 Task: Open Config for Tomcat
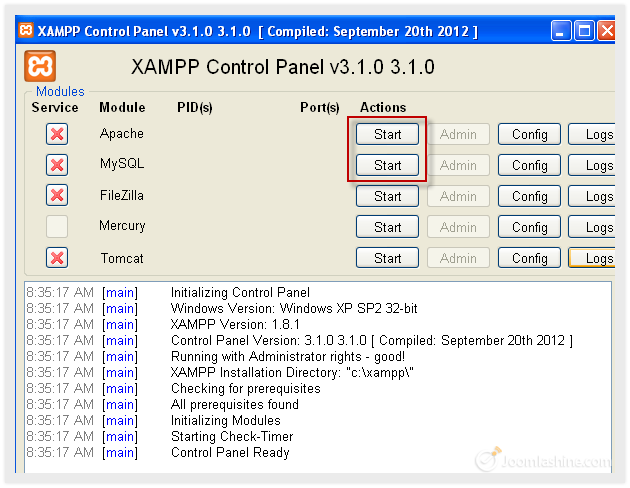[529, 259]
